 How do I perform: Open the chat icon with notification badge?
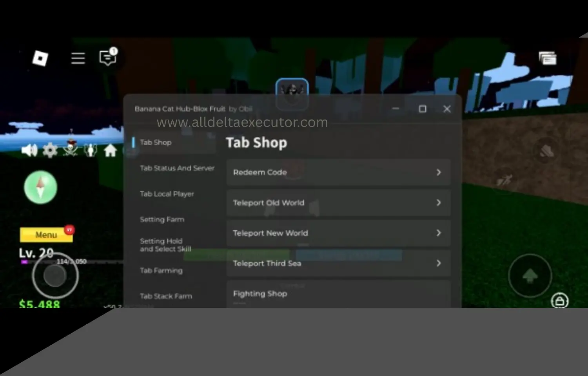tap(108, 57)
